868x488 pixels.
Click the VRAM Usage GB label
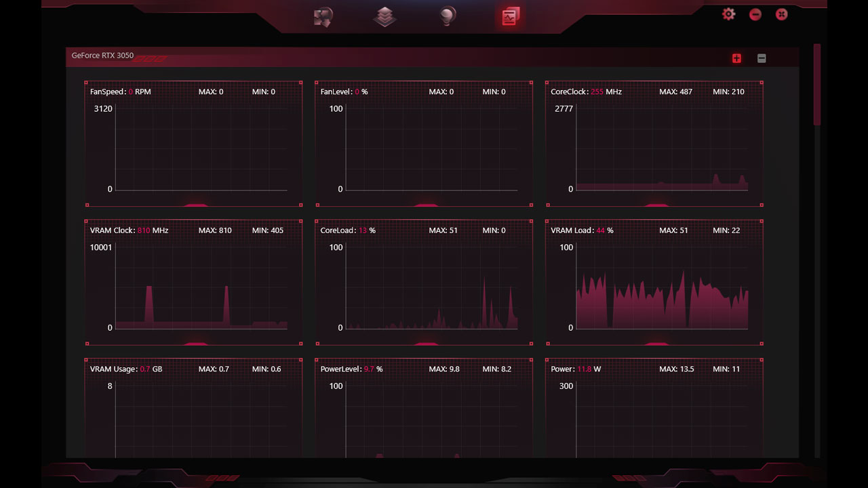point(126,369)
